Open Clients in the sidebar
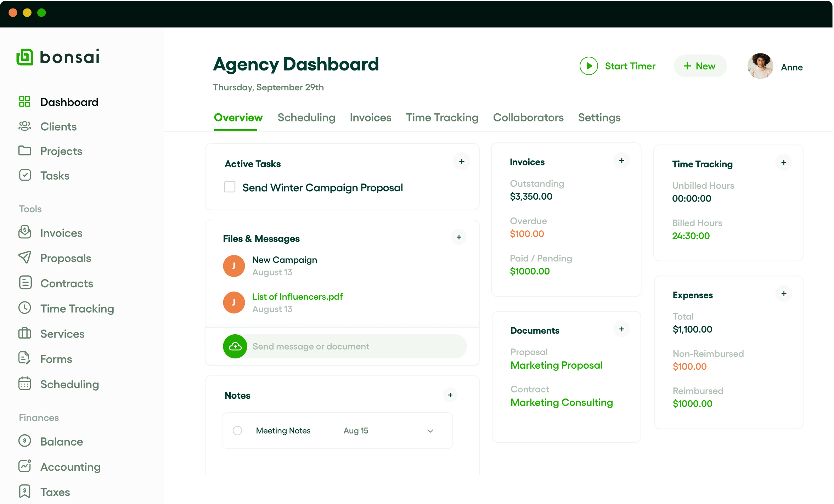Screen dimensions: 834x504 click(58, 126)
